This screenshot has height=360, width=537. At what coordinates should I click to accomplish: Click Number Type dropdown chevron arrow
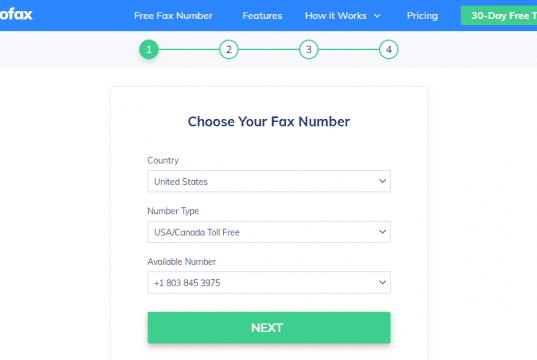click(x=383, y=232)
